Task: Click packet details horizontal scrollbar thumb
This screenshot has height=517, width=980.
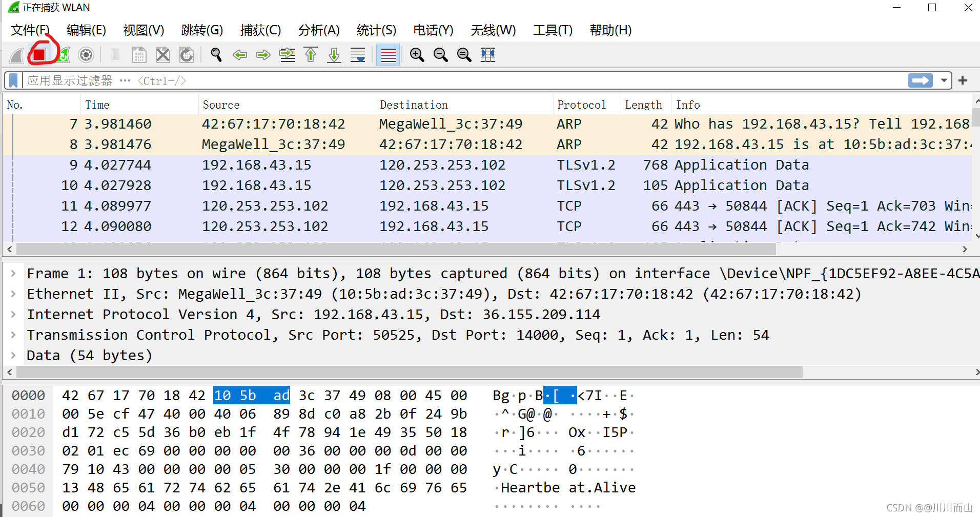Action: (x=409, y=372)
